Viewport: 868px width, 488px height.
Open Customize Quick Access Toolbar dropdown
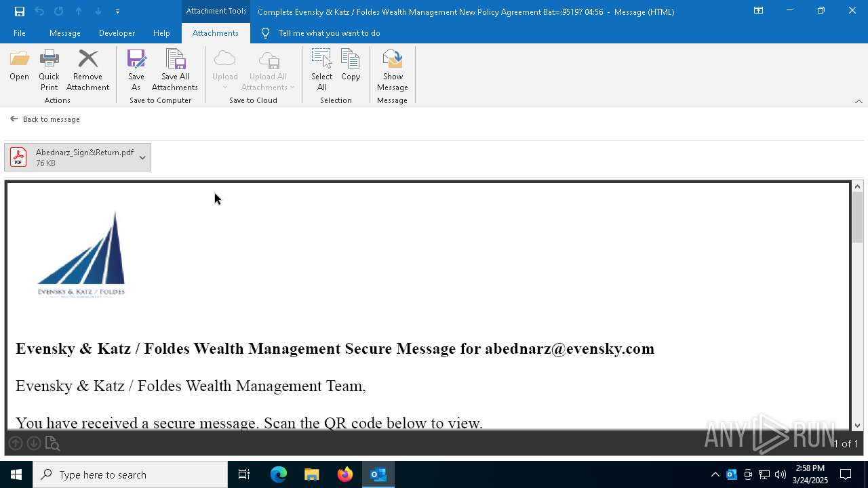point(117,12)
